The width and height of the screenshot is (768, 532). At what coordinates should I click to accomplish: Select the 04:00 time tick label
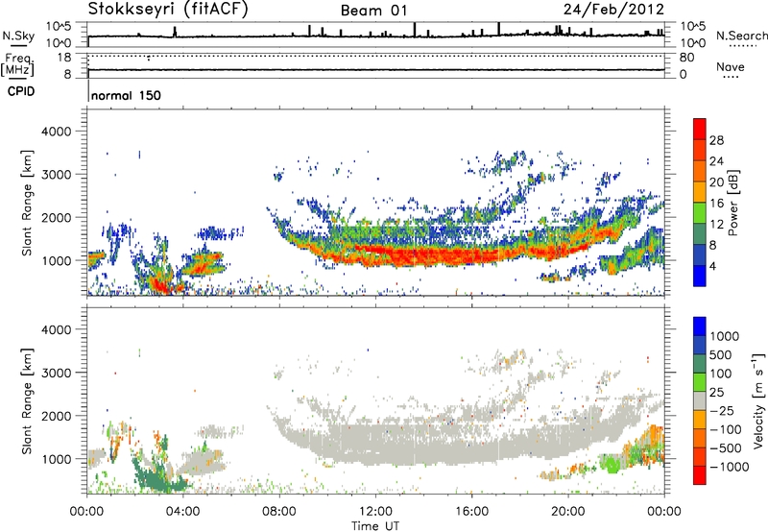tap(182, 512)
